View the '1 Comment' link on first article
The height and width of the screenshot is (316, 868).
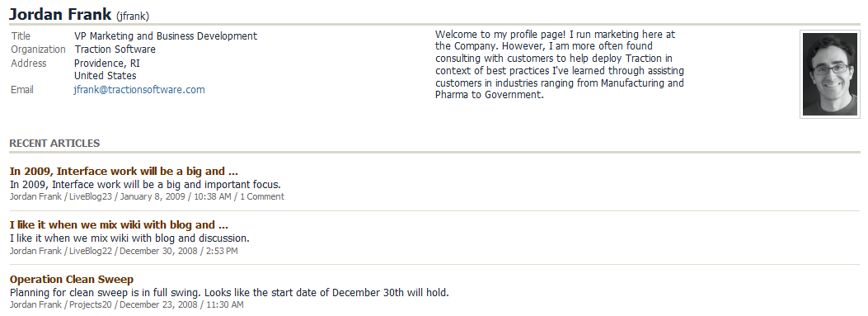pyautogui.click(x=262, y=197)
